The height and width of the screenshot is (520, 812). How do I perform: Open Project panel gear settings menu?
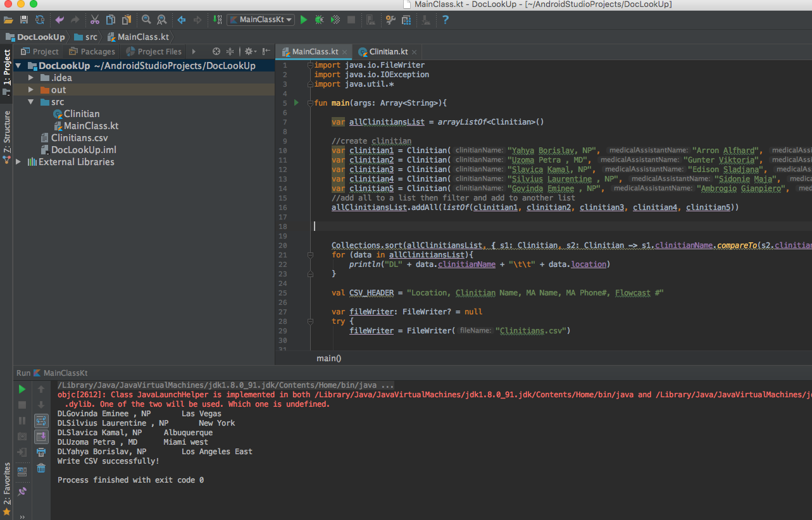(249, 52)
